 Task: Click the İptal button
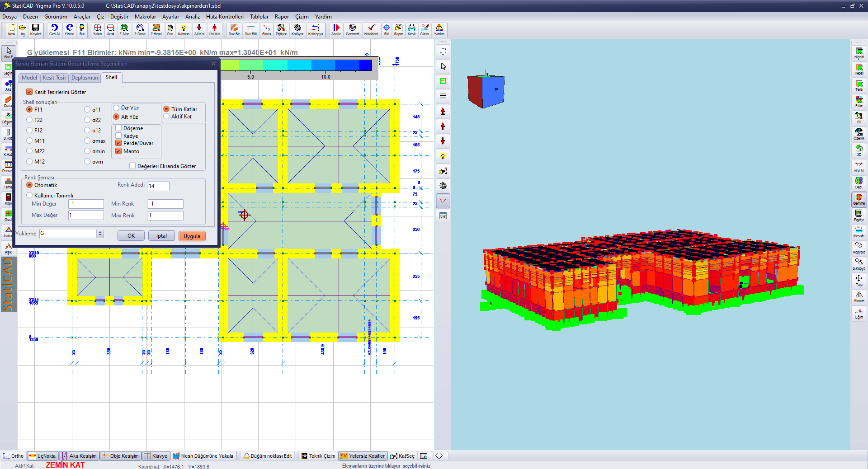(x=161, y=236)
